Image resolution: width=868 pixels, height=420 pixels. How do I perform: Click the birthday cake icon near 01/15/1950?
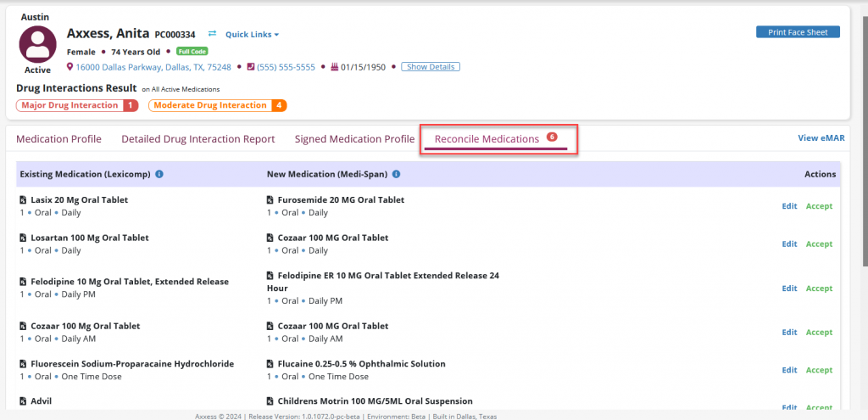tap(334, 67)
